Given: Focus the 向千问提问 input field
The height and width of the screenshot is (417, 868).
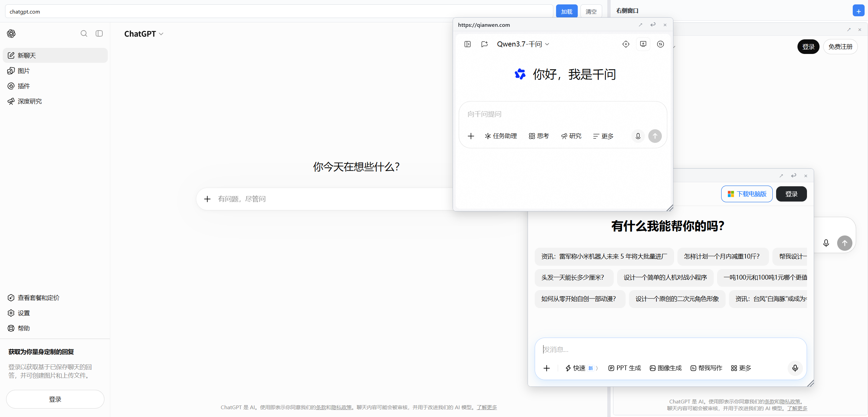Looking at the screenshot, I should click(563, 114).
